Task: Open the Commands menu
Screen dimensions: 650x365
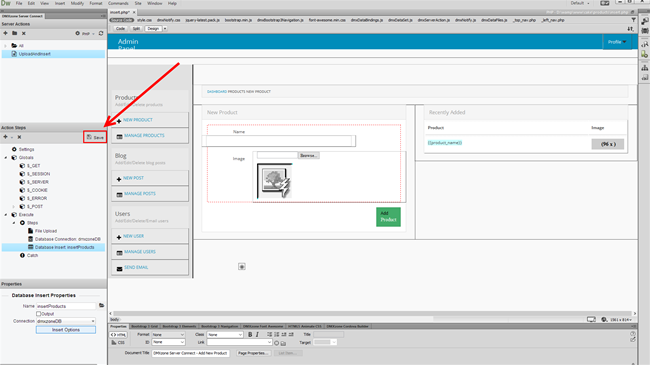Action: tap(118, 3)
